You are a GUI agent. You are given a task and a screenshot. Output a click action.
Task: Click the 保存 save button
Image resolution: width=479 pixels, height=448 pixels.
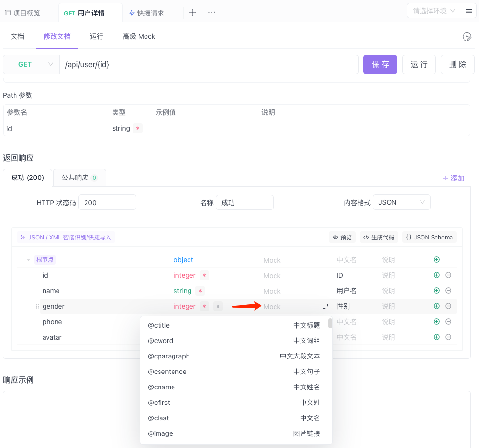[x=380, y=64]
